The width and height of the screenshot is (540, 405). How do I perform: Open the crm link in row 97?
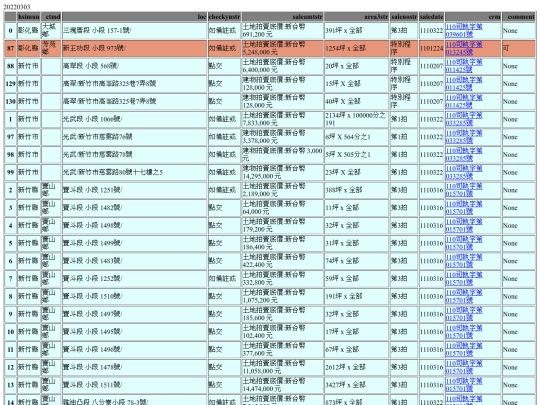point(464,137)
